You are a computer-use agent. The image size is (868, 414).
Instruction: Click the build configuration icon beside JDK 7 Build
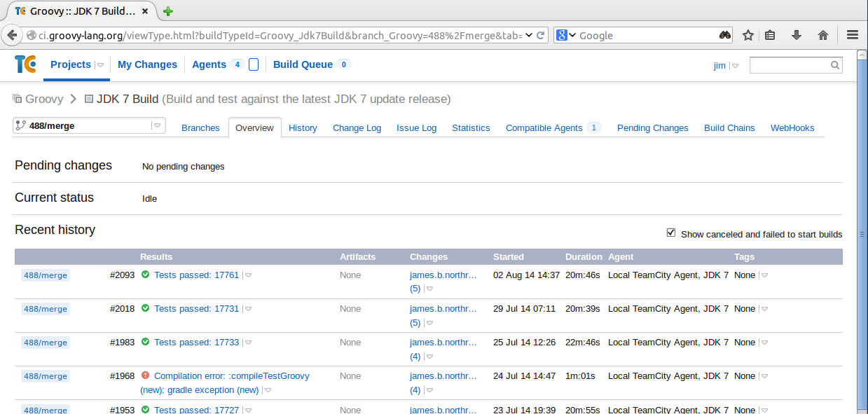[88, 99]
